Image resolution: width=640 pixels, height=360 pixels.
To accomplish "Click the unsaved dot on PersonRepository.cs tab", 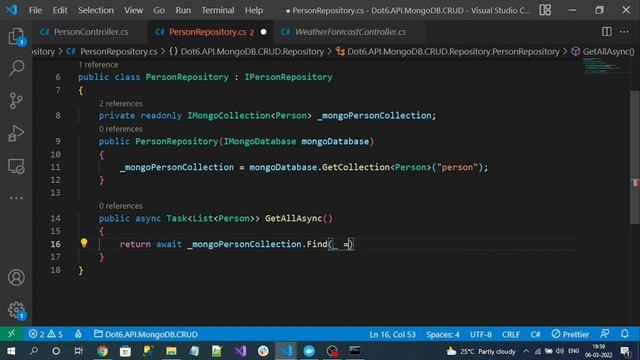I will coord(263,32).
